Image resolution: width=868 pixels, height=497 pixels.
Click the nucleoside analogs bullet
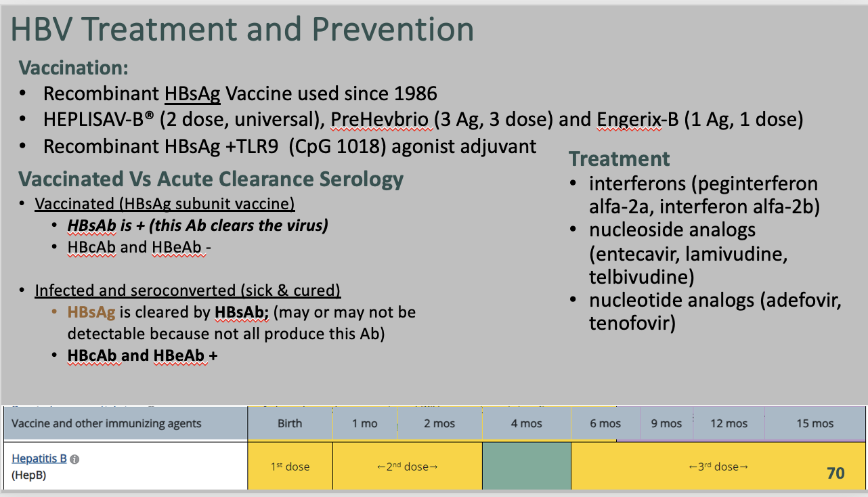click(x=689, y=253)
